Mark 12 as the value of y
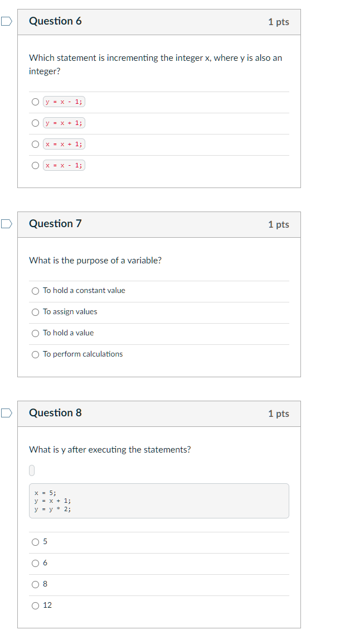This screenshot has width=340, height=644. tap(36, 605)
